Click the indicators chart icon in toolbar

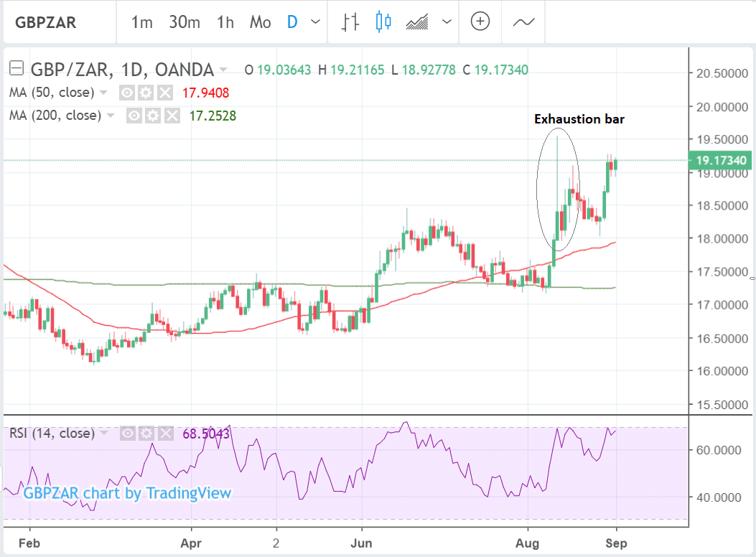point(418,22)
